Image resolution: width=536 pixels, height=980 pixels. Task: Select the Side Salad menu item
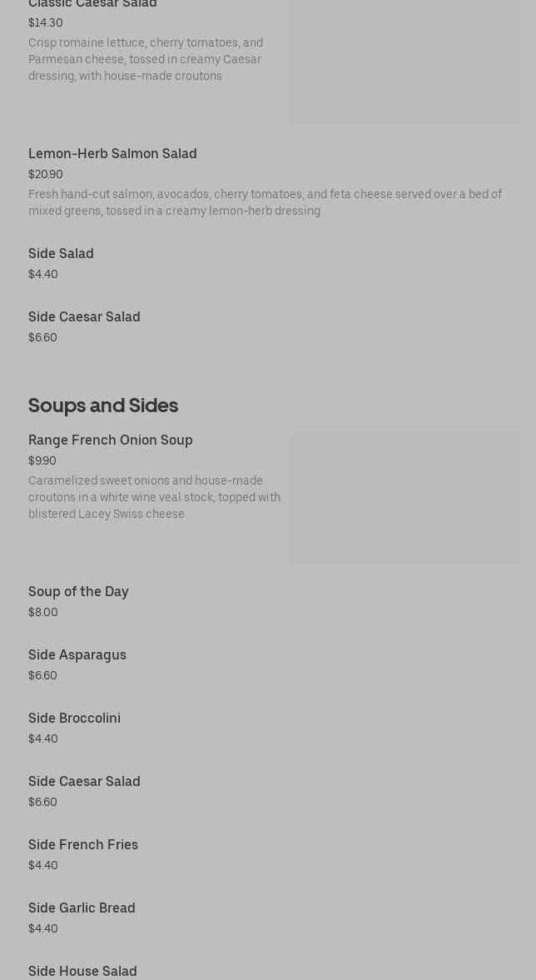(x=61, y=254)
